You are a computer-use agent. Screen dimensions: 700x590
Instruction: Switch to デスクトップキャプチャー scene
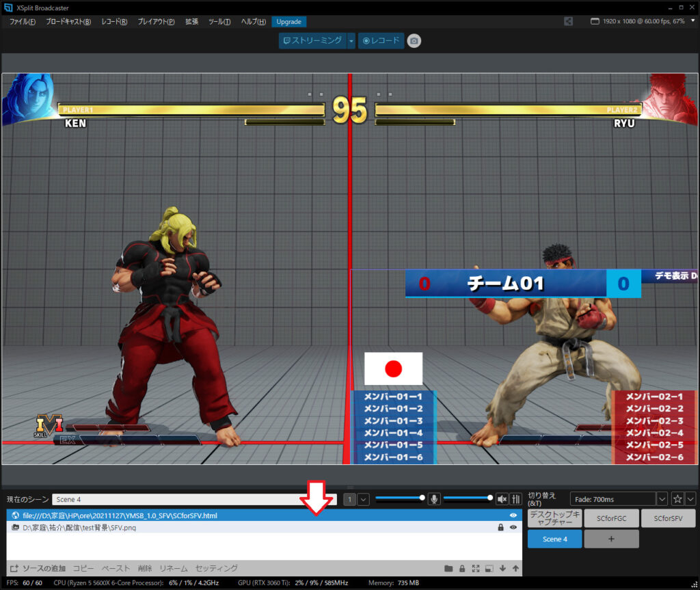coord(554,518)
